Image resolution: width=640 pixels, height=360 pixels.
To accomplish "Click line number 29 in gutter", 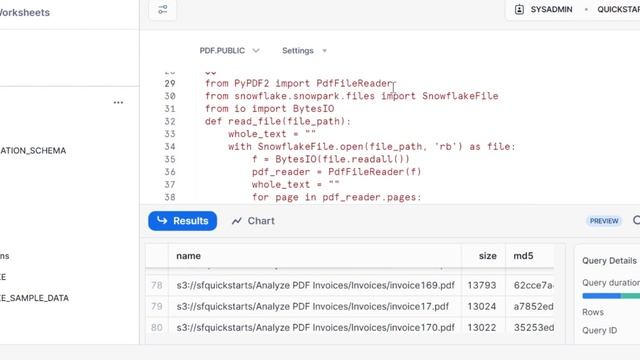I will click(x=170, y=83).
